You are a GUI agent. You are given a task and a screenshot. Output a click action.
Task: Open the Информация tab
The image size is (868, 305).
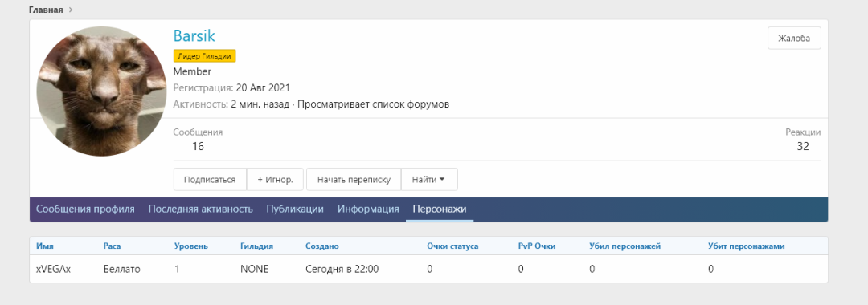pyautogui.click(x=368, y=209)
